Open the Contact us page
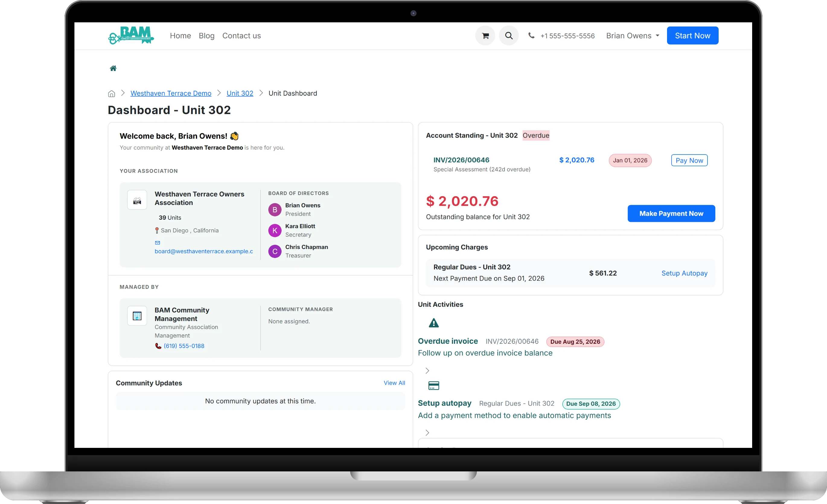 coord(241,36)
